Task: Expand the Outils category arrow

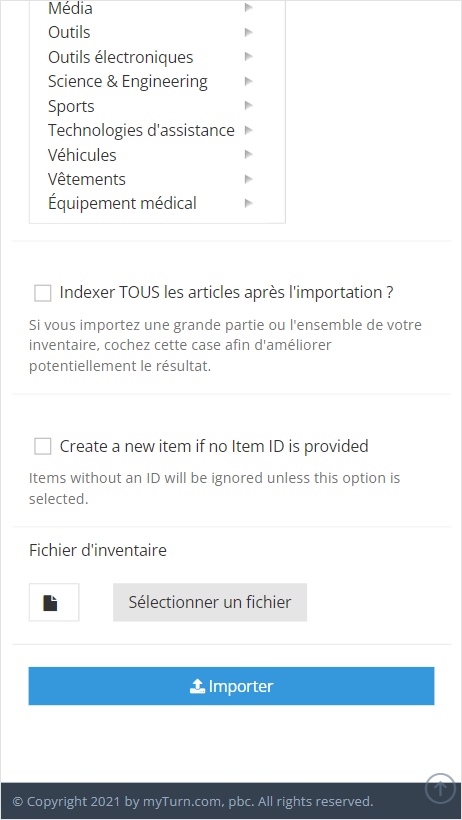Action: [249, 32]
